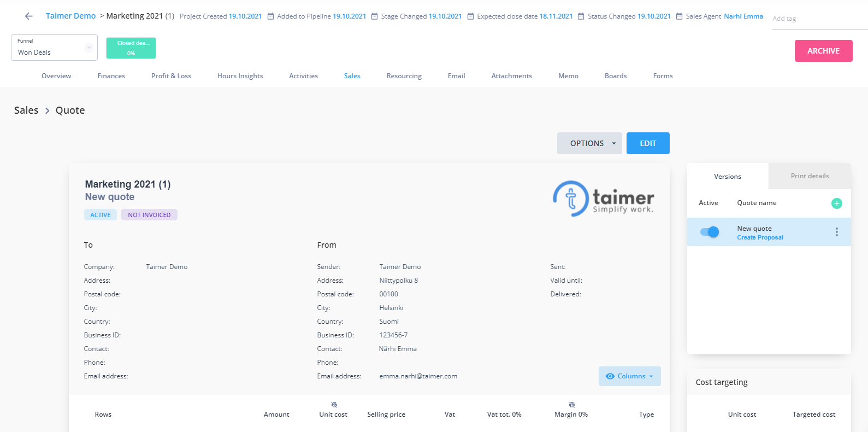This screenshot has width=868, height=432.
Task: Switch to the Profit & Loss tab
Action: pyautogui.click(x=171, y=76)
